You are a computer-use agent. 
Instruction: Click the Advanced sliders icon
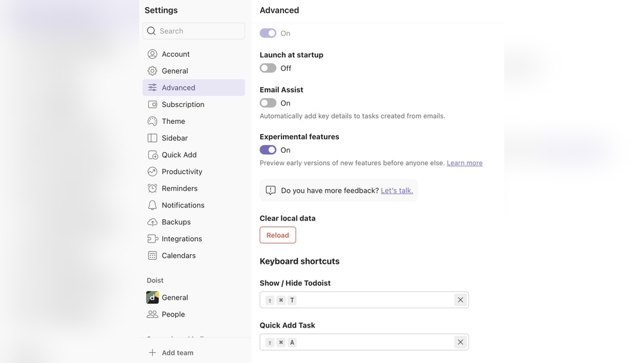pos(153,88)
